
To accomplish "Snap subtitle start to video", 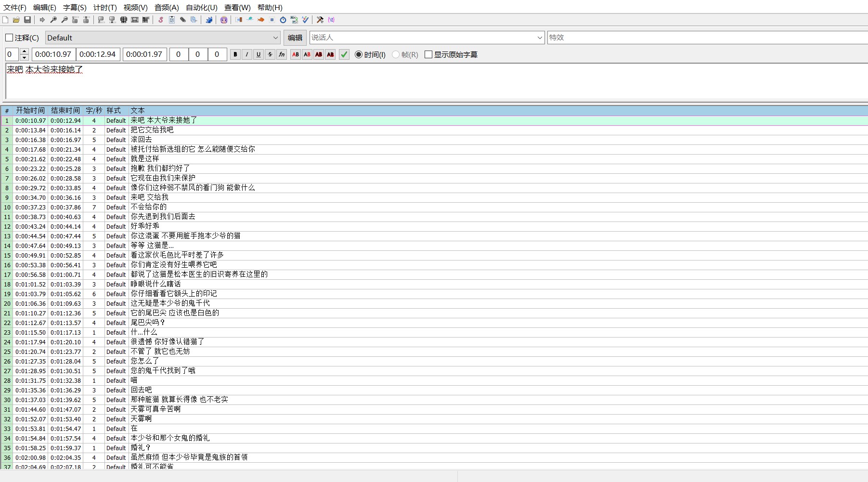I will coord(101,20).
